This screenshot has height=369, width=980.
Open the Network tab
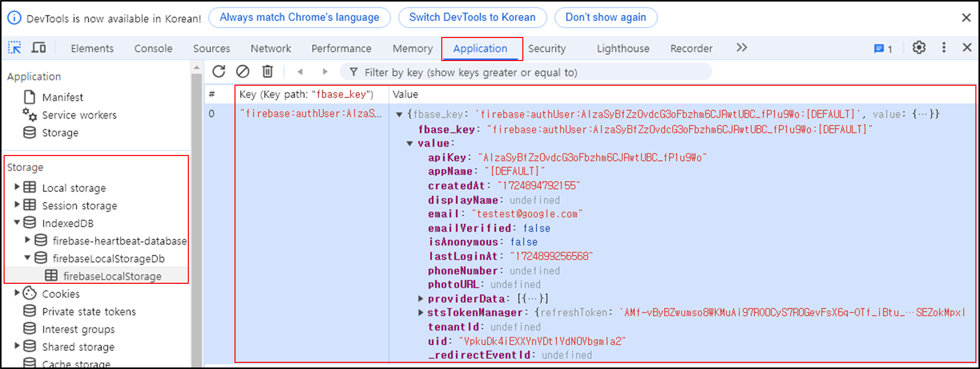tap(271, 48)
